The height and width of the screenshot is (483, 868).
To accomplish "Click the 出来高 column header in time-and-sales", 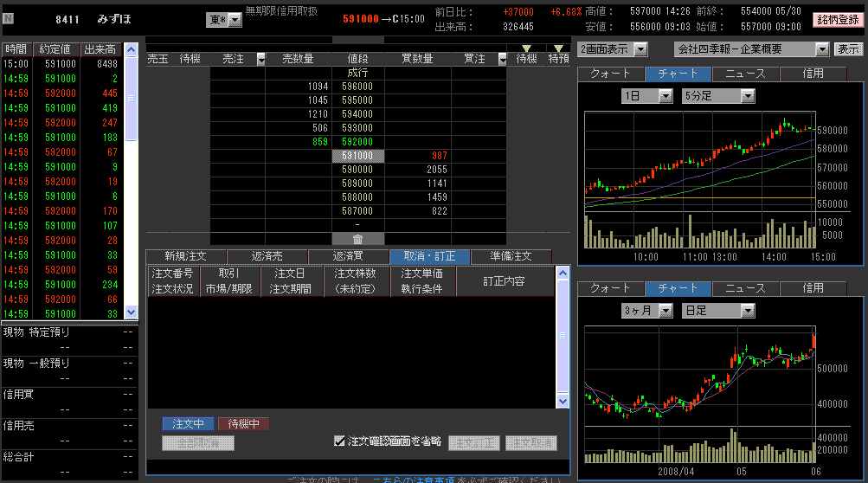I will (x=100, y=49).
